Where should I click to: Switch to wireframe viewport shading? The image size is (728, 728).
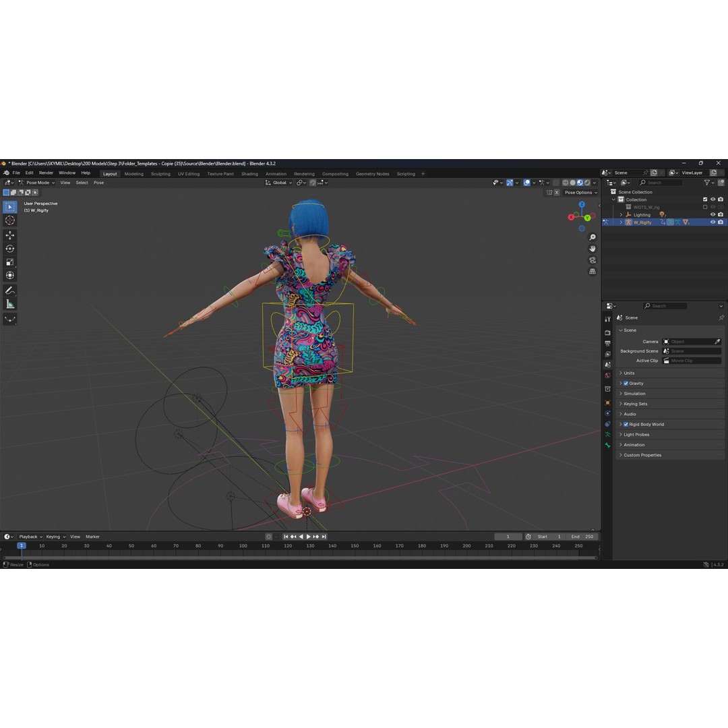(565, 183)
